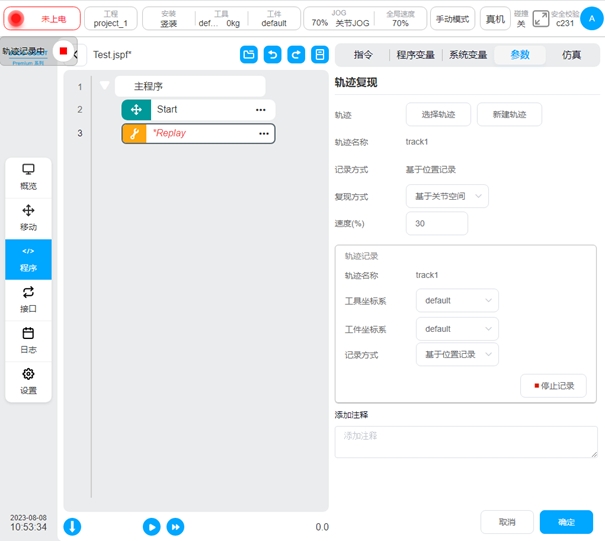Screen dimensions: 605x541
Task: Open the 日志 (Log) sidebar panel
Action: click(28, 340)
